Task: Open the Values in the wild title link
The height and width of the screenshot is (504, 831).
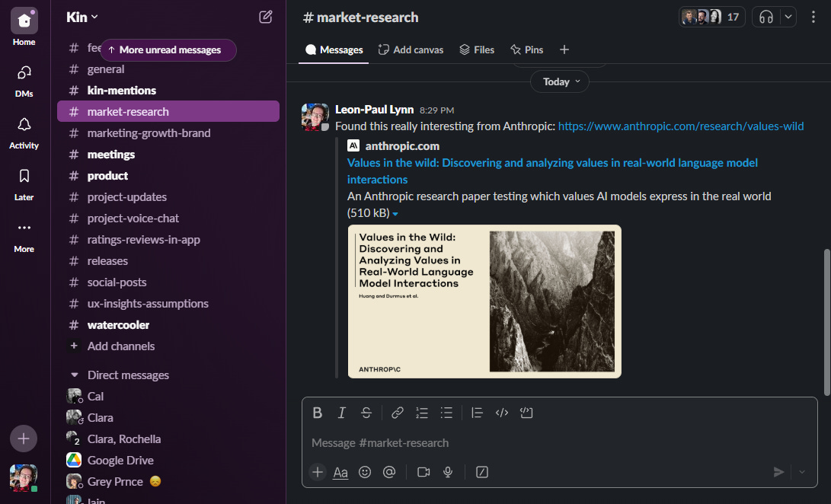Action: (x=552, y=171)
